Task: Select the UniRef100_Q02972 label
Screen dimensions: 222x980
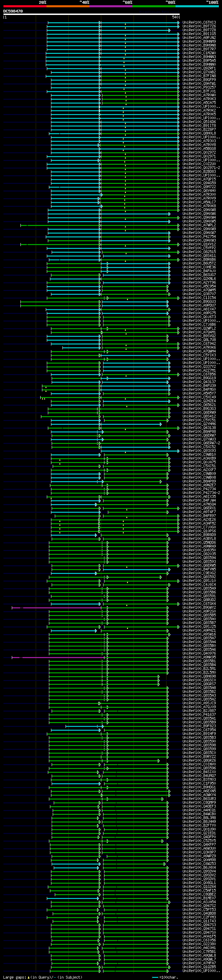Action: [199, 153]
